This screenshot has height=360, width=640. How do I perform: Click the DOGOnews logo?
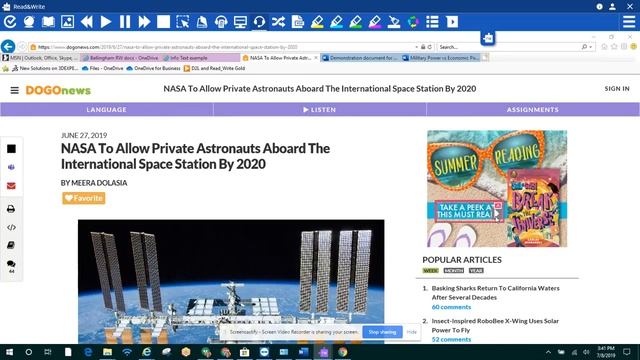coord(58,90)
